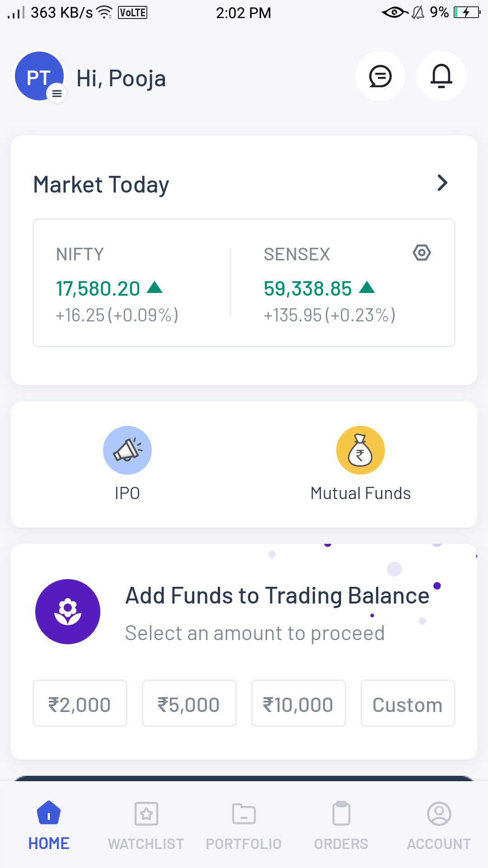Tap the purple Add Funds flower icon
This screenshot has width=488, height=868.
(x=68, y=612)
